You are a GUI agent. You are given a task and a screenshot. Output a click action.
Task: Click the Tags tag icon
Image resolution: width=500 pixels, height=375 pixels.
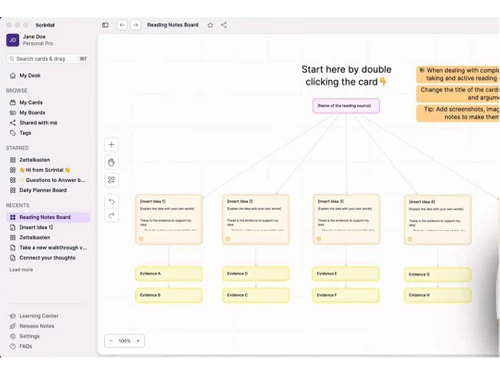pos(13,133)
